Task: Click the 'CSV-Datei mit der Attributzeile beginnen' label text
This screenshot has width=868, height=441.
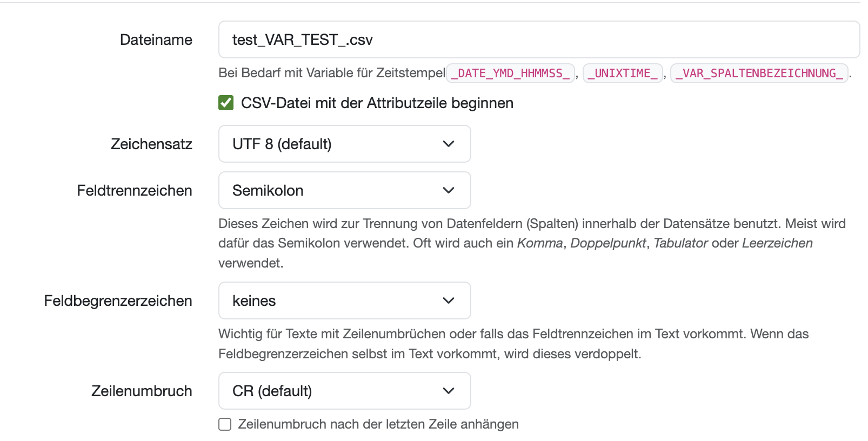Action: pyautogui.click(x=377, y=103)
